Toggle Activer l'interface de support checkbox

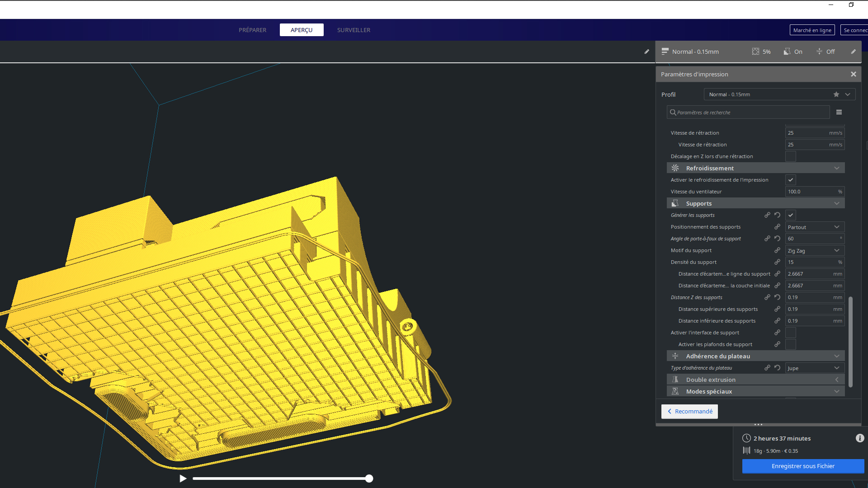coord(790,333)
